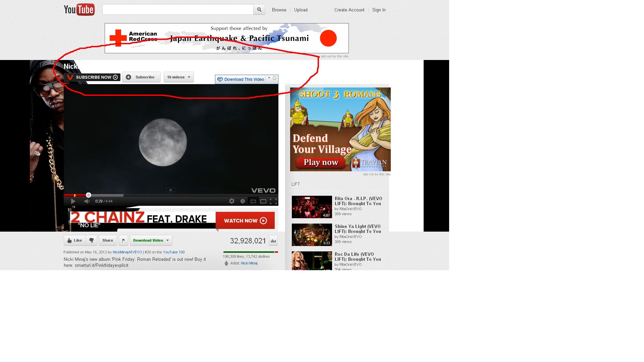Viewport: 644px width, 362px height.
Task: Flag the video with flag icon
Action: [x=123, y=240]
